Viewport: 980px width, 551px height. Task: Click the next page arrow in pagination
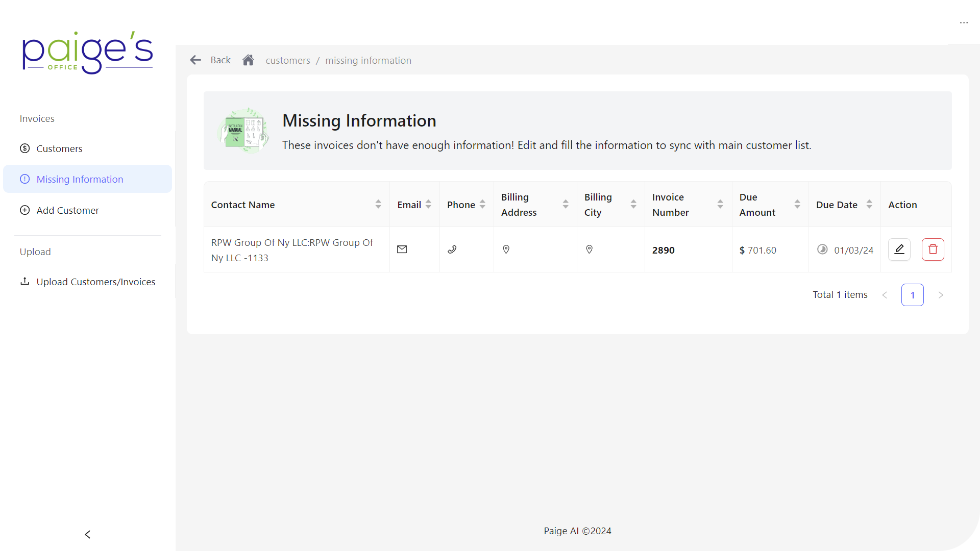click(941, 295)
